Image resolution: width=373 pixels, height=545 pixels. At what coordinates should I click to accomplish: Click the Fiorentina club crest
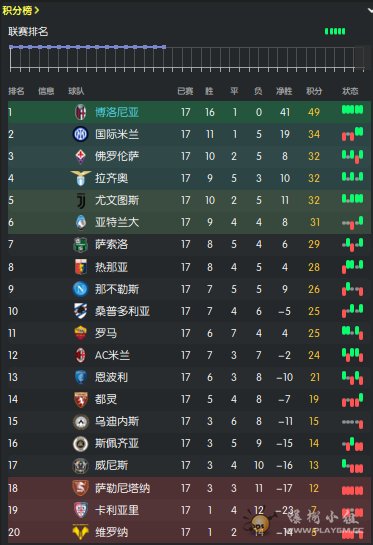tap(80, 156)
